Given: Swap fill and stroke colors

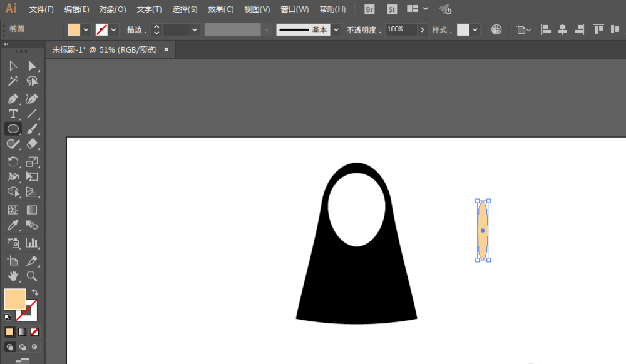Looking at the screenshot, I should pyautogui.click(x=34, y=292).
